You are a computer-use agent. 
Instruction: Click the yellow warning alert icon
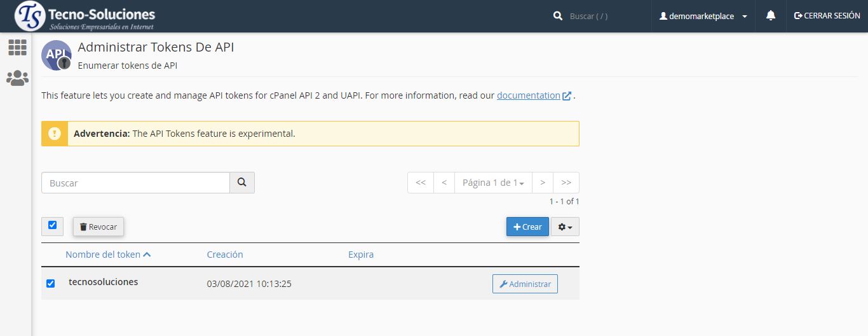pos(55,134)
